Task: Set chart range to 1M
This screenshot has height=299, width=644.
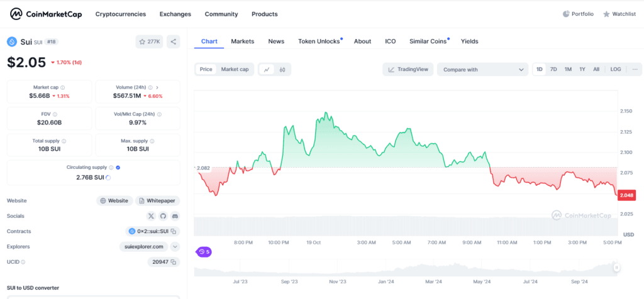Action: click(568, 69)
